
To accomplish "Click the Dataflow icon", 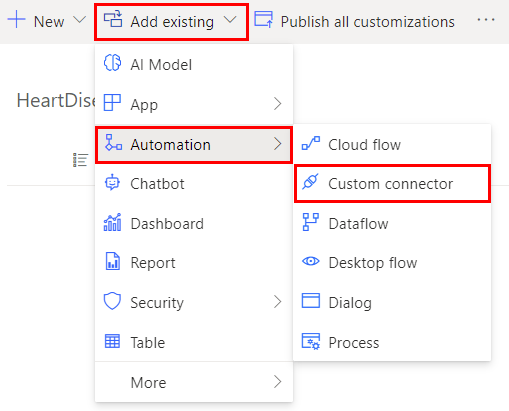I will coord(310,222).
